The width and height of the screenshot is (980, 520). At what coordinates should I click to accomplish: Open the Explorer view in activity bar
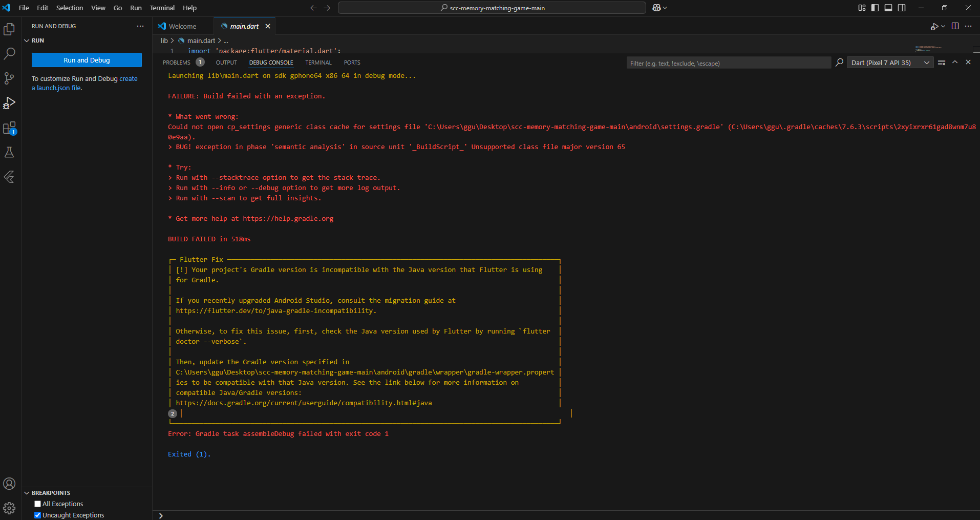coord(9,29)
